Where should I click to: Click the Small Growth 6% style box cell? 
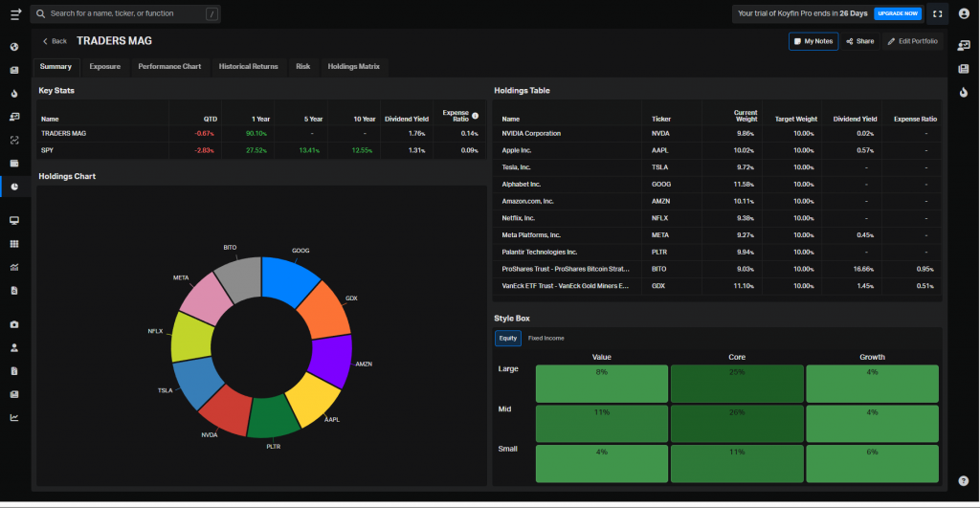(872, 464)
